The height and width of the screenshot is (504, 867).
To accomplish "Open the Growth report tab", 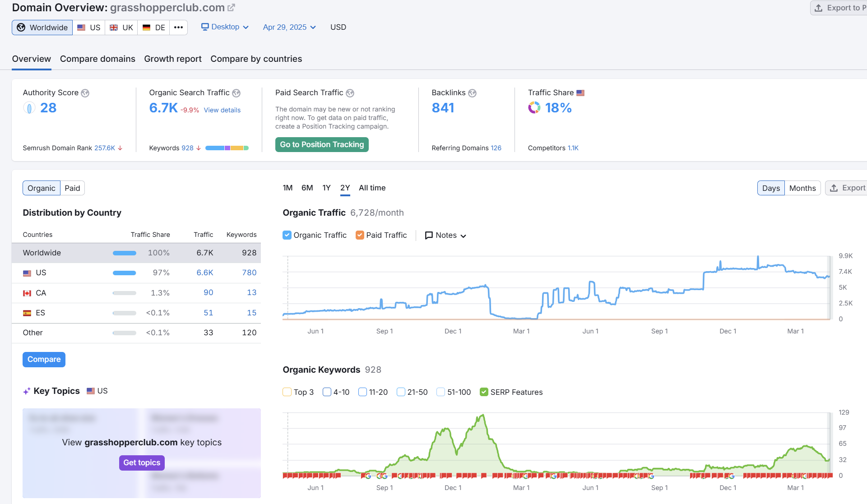I will pyautogui.click(x=173, y=59).
